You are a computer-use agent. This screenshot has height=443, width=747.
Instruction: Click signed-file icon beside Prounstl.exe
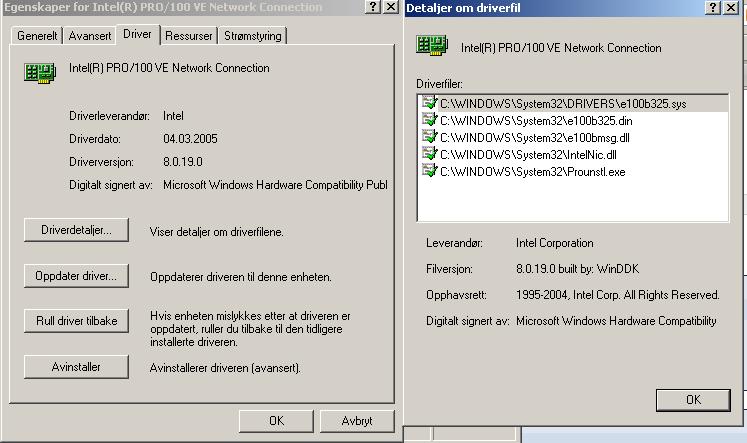pos(429,171)
